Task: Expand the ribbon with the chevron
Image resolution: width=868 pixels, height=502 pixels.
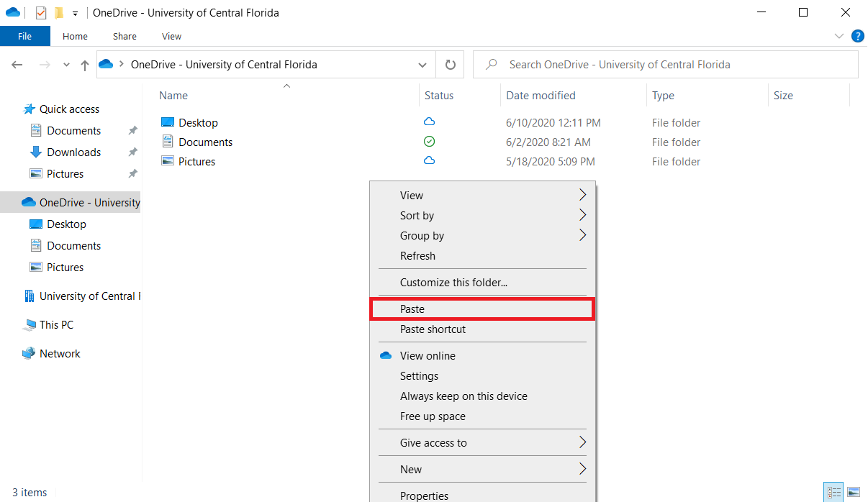Action: 838,36
